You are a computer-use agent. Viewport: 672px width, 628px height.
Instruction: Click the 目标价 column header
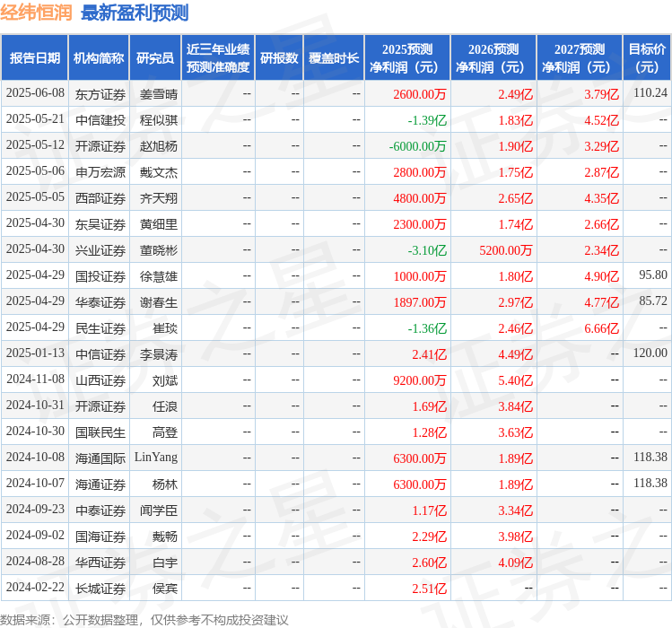click(647, 58)
